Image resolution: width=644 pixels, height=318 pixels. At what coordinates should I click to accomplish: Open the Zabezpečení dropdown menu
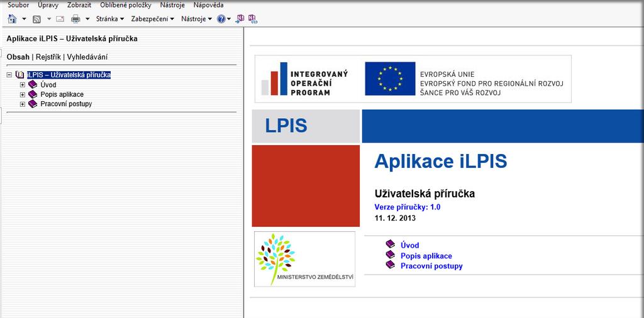153,19
